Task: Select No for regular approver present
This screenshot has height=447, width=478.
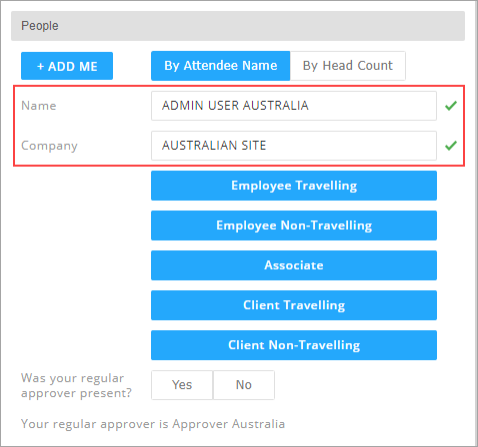Action: click(244, 385)
